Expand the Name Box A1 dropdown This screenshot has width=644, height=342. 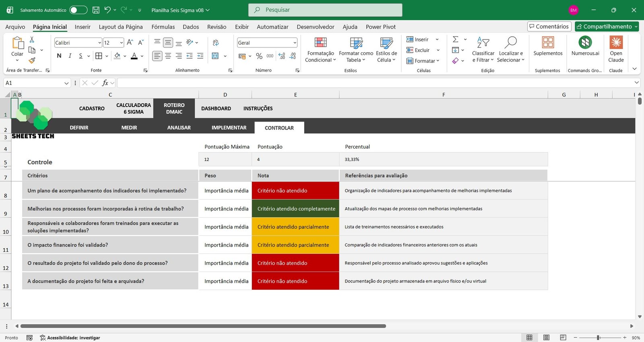coord(66,83)
